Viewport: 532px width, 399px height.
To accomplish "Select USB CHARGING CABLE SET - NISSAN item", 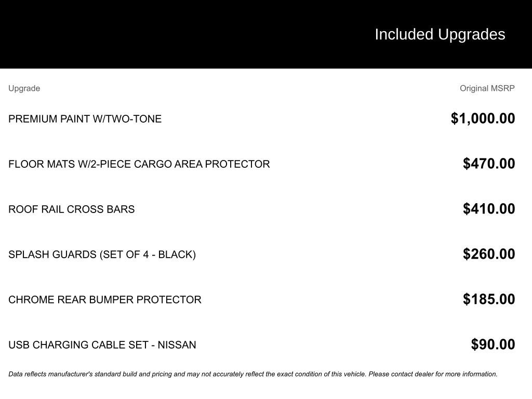I will pos(102,345).
